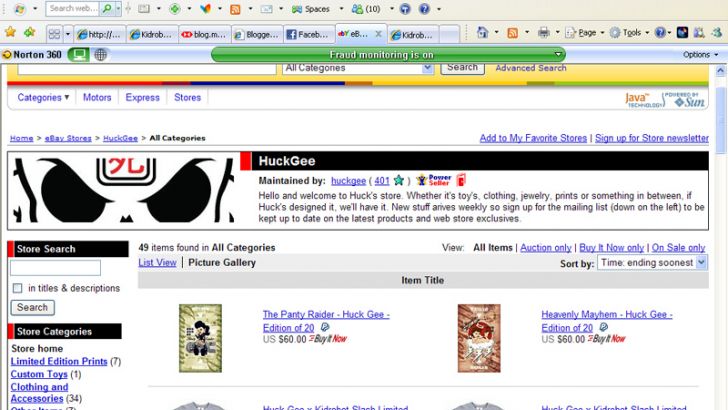Click the web search magnifier icon
Image resolution: width=728 pixels, height=410 pixels.
(107, 8)
